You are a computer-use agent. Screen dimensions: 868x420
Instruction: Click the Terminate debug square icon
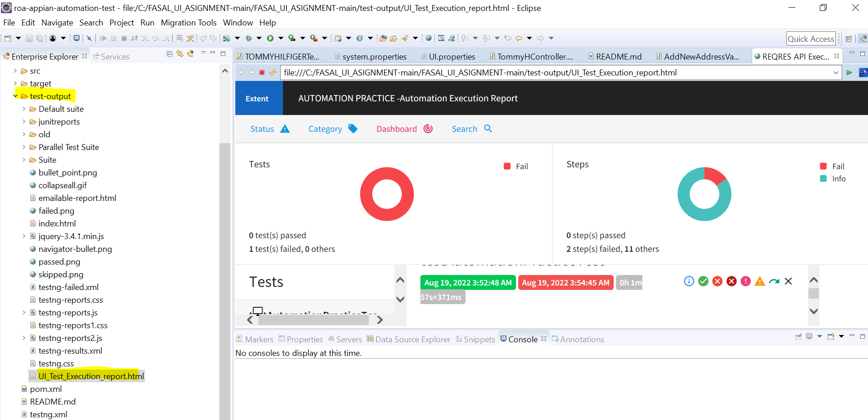[124, 38]
